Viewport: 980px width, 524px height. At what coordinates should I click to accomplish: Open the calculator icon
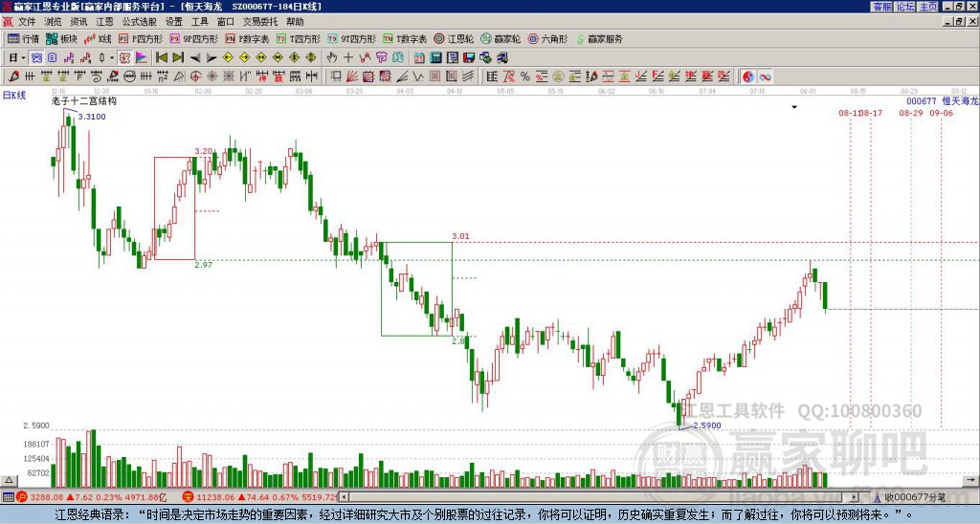(435, 57)
